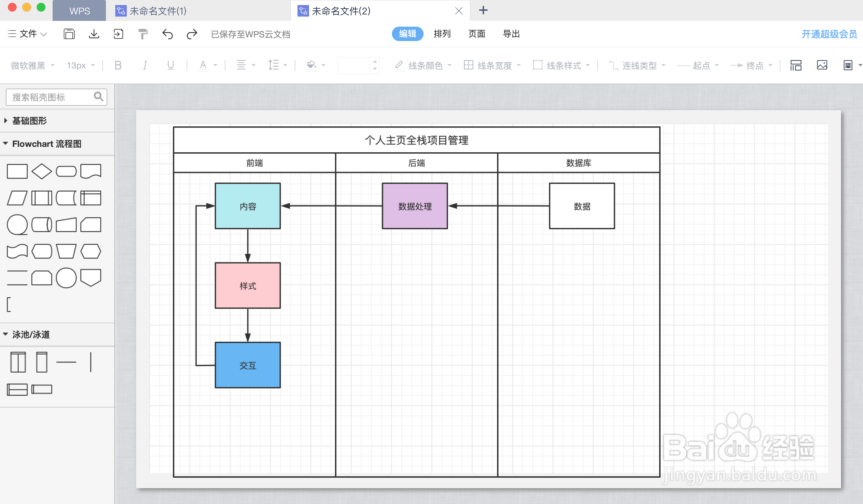Open the 线条宽度 dropdown
This screenshot has height=504, width=863.
pos(492,66)
